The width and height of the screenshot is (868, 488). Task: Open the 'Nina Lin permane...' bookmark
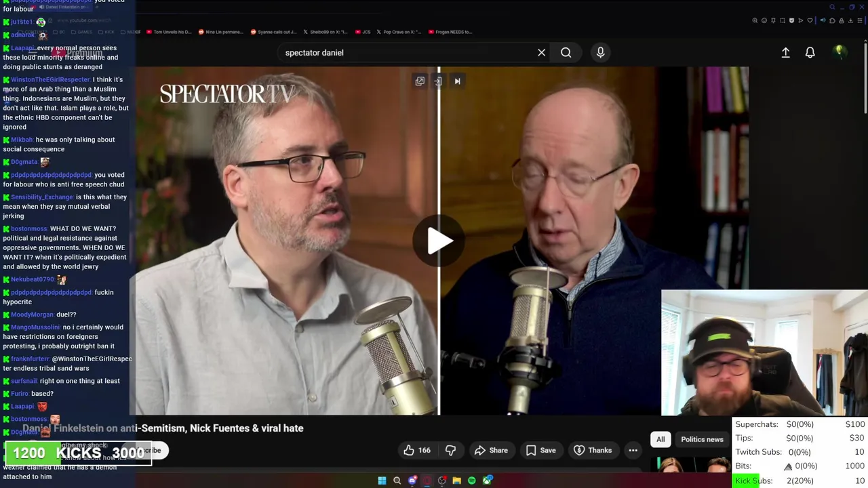coord(220,32)
